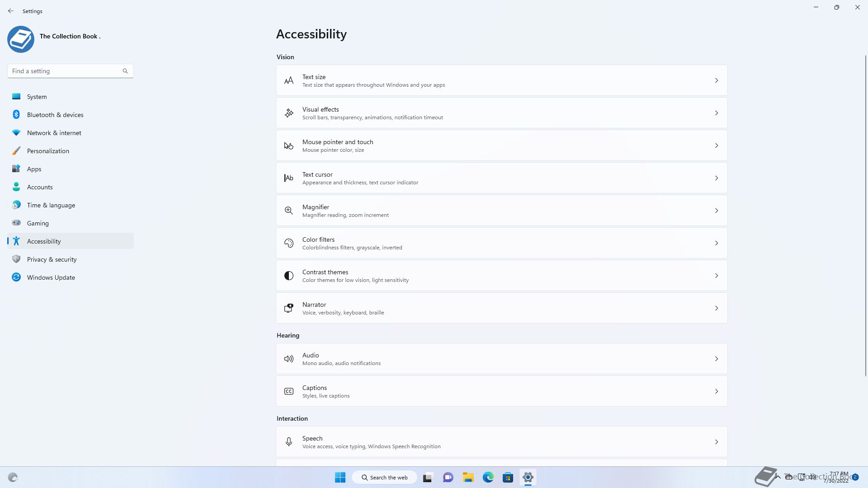
Task: Open System settings category
Action: coord(71,97)
